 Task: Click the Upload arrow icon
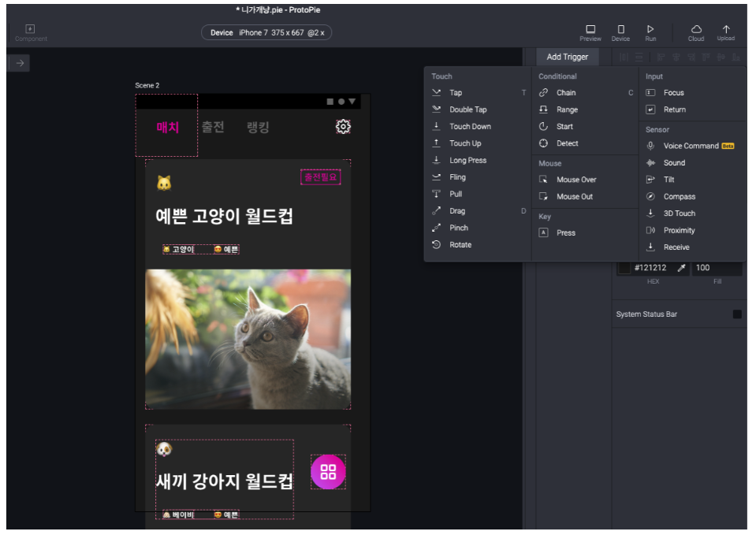pyautogui.click(x=726, y=32)
